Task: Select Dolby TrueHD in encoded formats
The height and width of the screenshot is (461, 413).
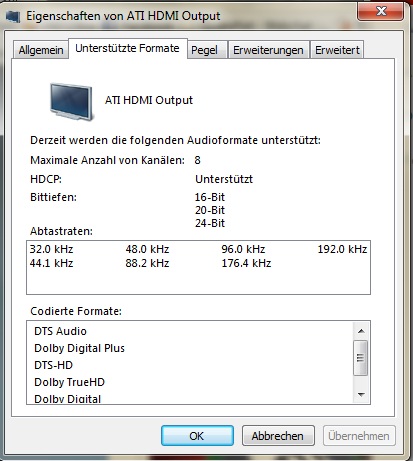Action: click(x=69, y=382)
